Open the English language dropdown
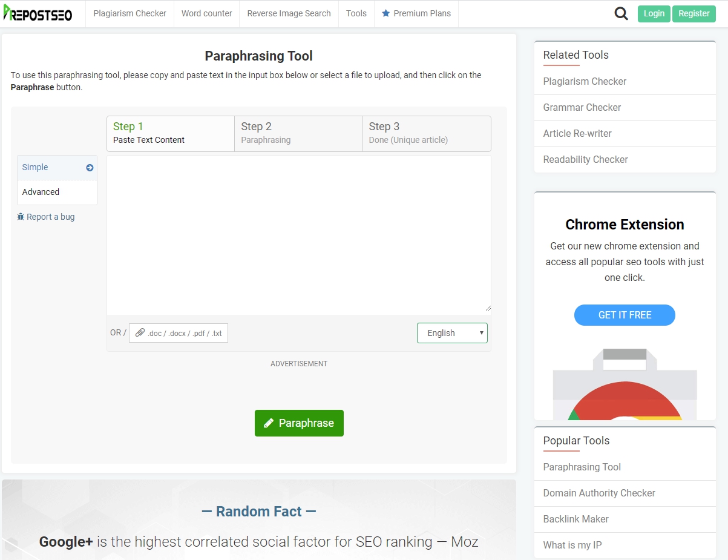728x560 pixels. click(451, 333)
